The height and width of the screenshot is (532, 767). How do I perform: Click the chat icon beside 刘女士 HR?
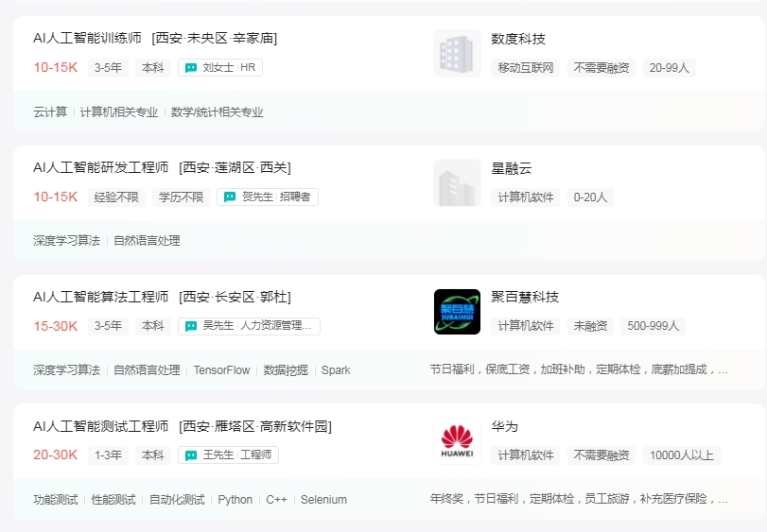191,68
